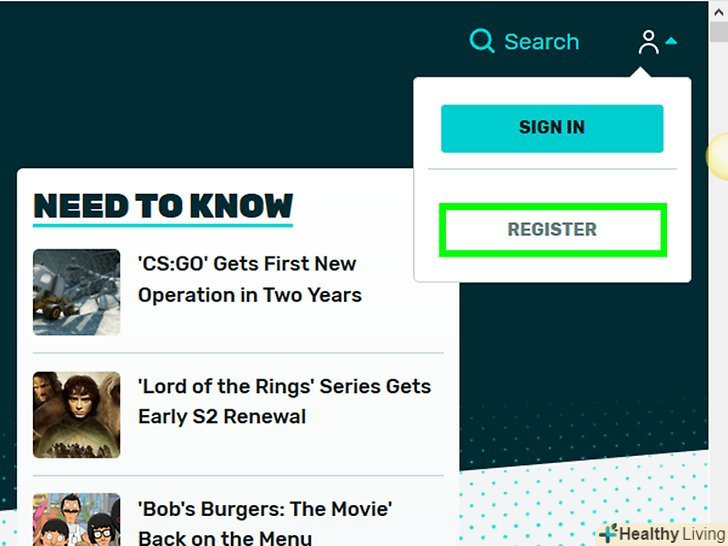Image resolution: width=728 pixels, height=546 pixels.
Task: Click the REGISTER button
Action: (552, 229)
